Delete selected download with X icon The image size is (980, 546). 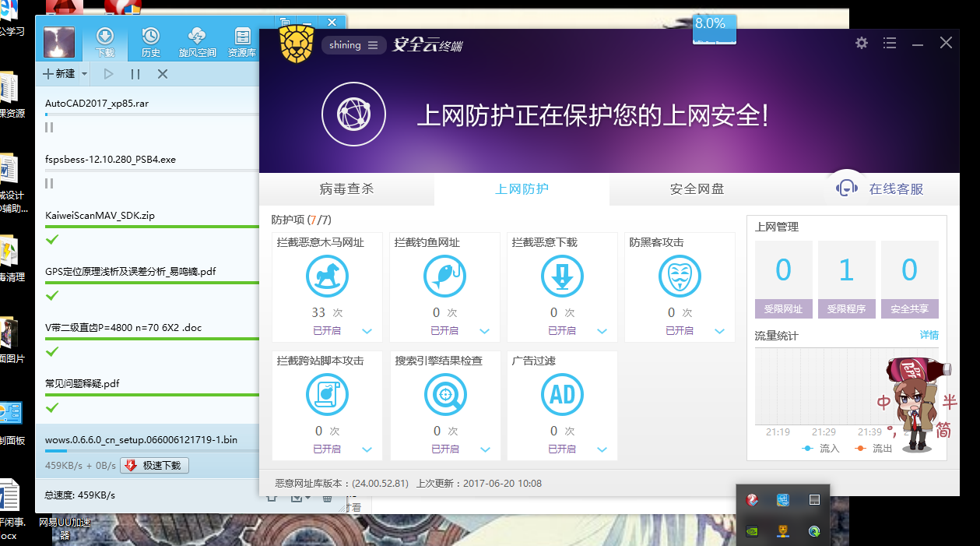[163, 74]
